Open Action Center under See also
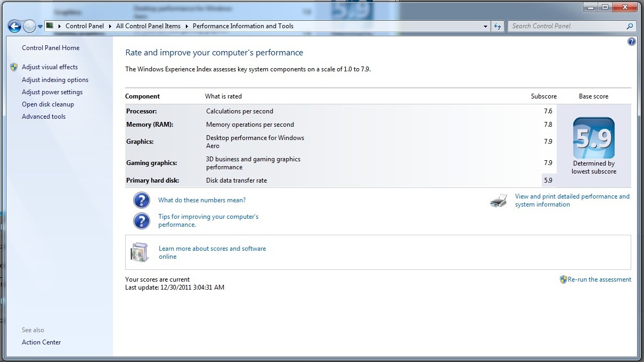Viewport: 644px width, 362px height. coord(42,342)
